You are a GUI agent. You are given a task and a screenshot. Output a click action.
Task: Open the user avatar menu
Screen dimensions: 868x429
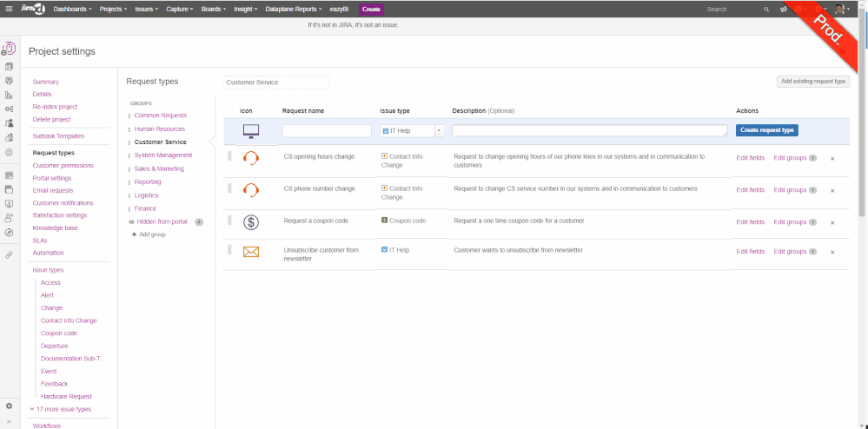click(840, 9)
